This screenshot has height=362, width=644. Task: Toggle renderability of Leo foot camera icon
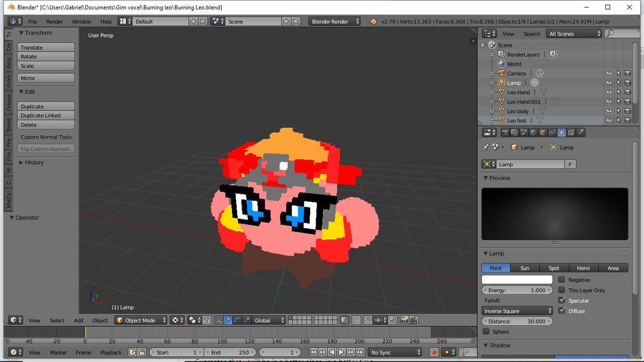click(627, 120)
